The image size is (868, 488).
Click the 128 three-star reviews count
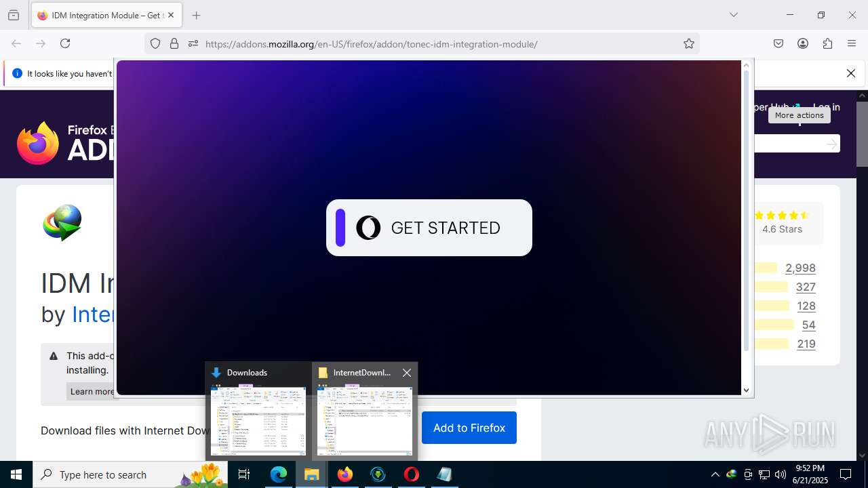pos(806,306)
